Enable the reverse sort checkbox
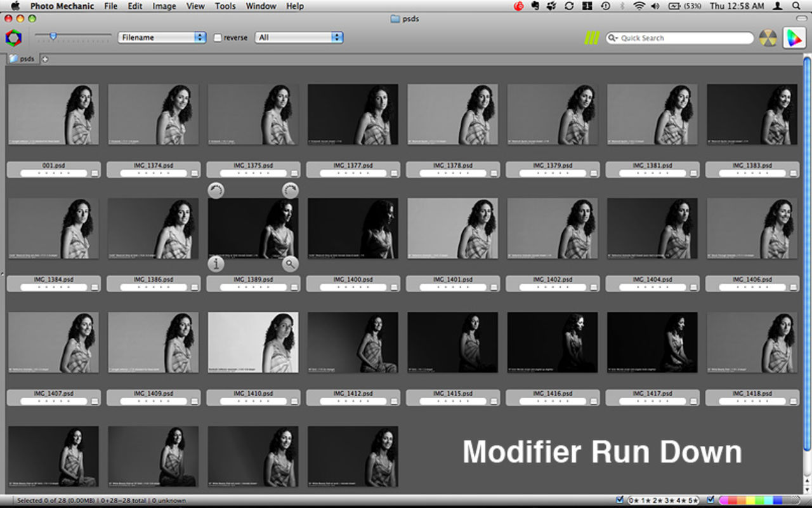The image size is (812, 508). point(218,38)
